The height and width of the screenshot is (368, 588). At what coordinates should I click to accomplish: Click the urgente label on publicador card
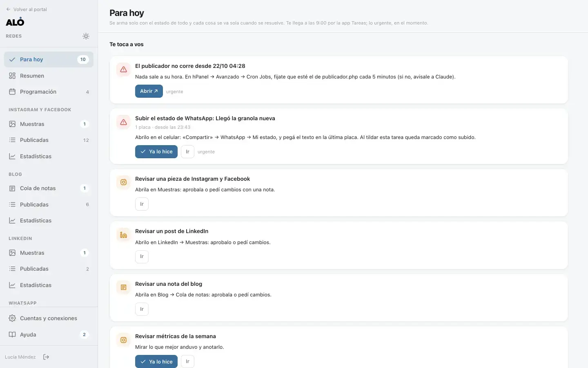[x=174, y=92]
